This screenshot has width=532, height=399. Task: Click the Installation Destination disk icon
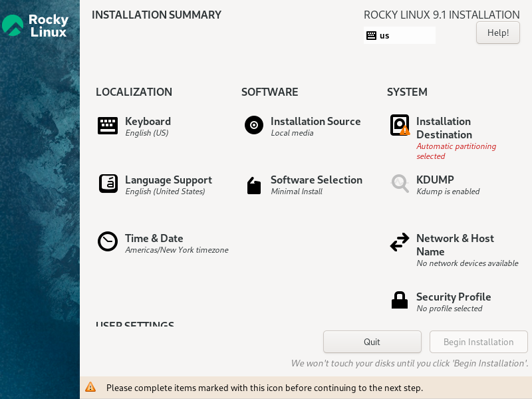point(400,125)
